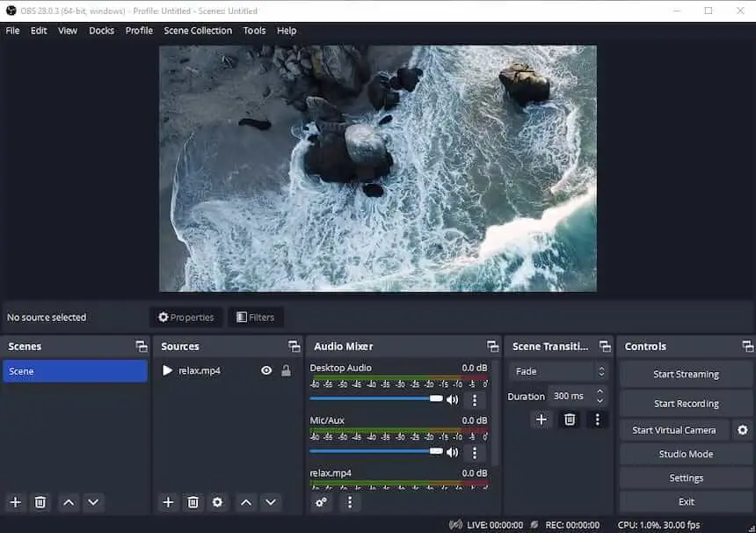
Task: Undock the Scenes panel
Action: point(142,346)
